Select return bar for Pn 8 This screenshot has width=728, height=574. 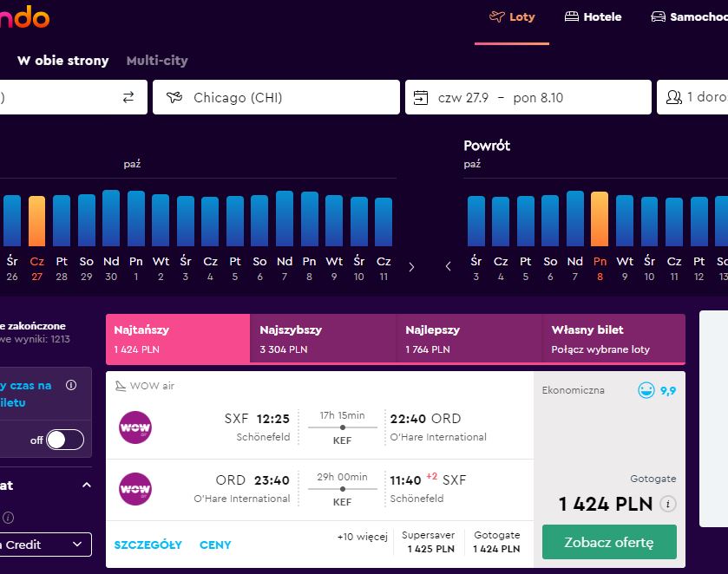click(600, 219)
